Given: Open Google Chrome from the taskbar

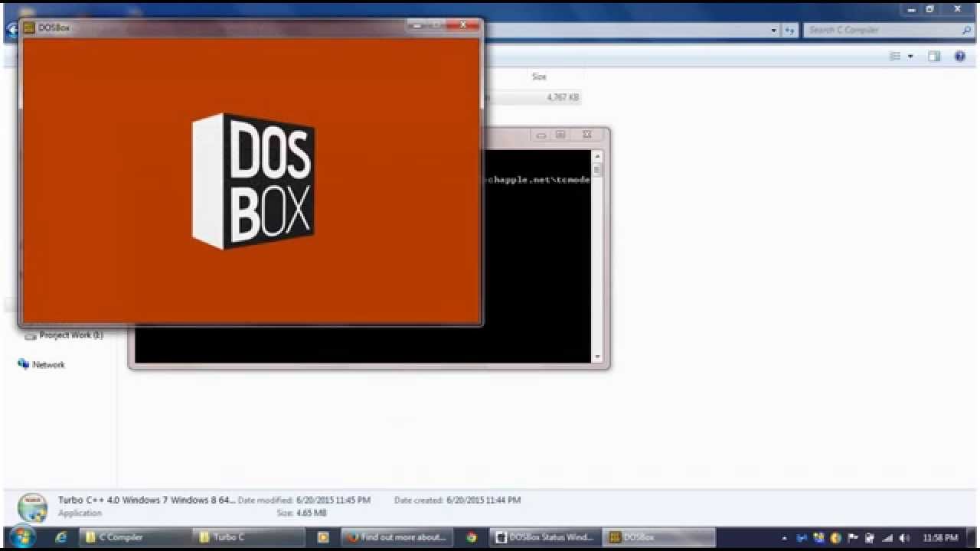Looking at the screenshot, I should 472,537.
